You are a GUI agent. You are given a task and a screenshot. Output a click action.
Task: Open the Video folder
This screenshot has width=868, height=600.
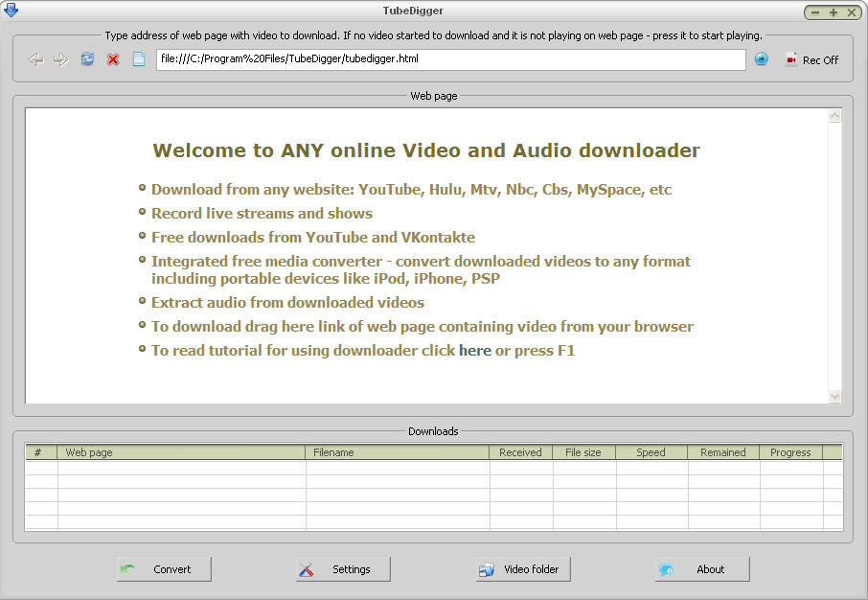[x=522, y=569]
